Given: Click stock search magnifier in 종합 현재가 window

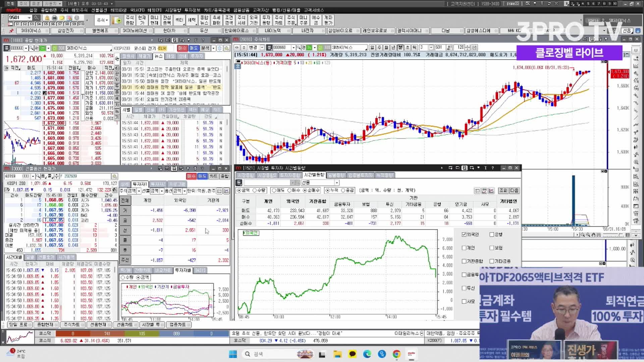Looking at the screenshot, I should pos(32,48).
